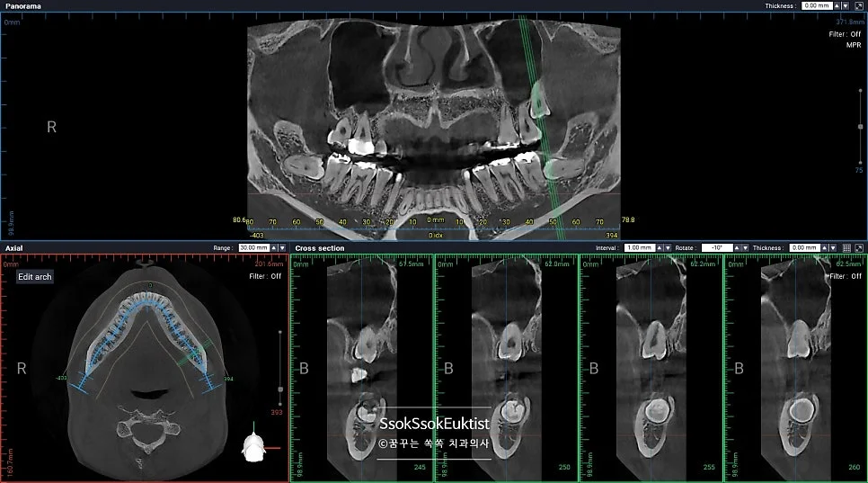Increase Panorama thickness with up arrow
This screenshot has height=483, width=868.
(x=837, y=5)
